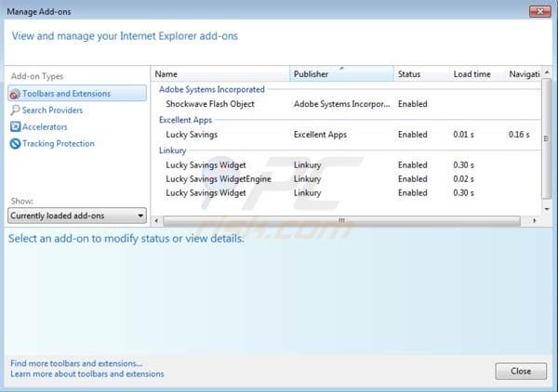Open the Show dropdown 'Currently loaded add-ons'
This screenshot has height=392, width=558.
[77, 216]
